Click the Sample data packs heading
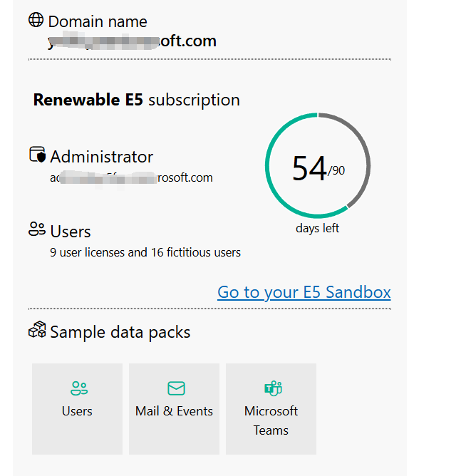Viewport: 461px width, 476px height. pyautogui.click(x=120, y=332)
